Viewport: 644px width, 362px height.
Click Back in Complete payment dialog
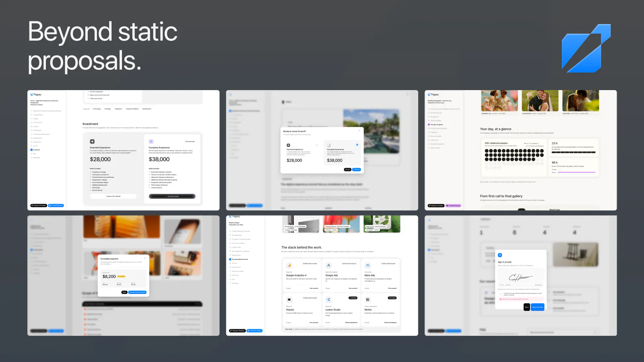click(x=124, y=292)
